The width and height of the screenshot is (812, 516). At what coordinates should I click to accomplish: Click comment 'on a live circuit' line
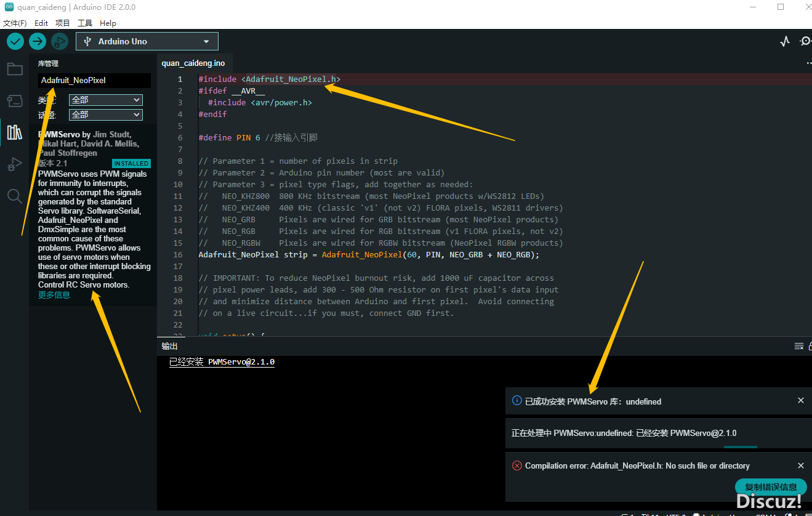[326, 313]
